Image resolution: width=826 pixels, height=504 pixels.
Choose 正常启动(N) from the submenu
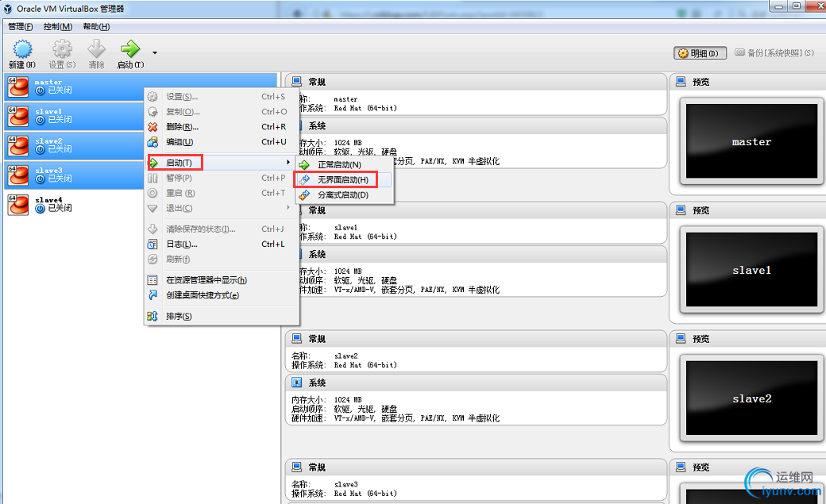pos(345,165)
